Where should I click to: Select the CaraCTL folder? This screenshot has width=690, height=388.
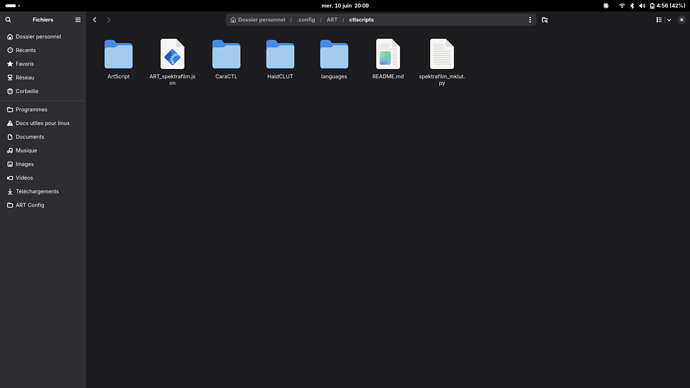[x=226, y=59]
